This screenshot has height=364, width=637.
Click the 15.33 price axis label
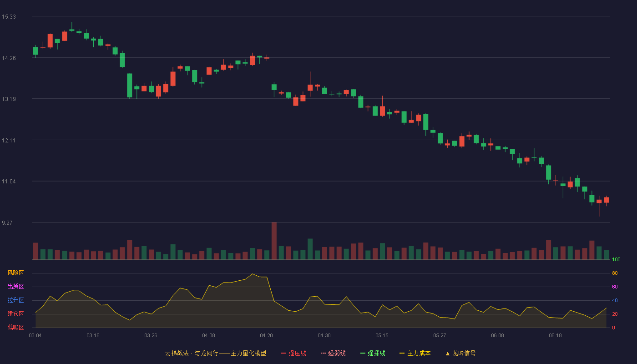coord(9,17)
